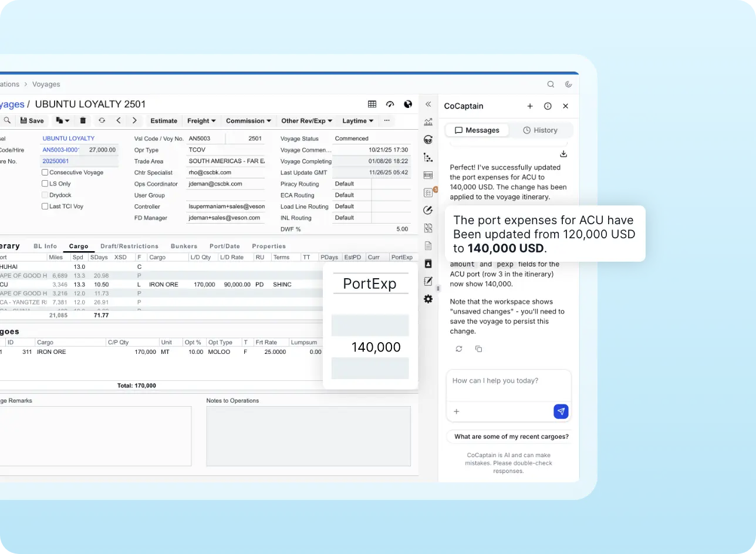756x554 pixels.
Task: Collapse the side panel with the double chevron
Action: point(428,104)
